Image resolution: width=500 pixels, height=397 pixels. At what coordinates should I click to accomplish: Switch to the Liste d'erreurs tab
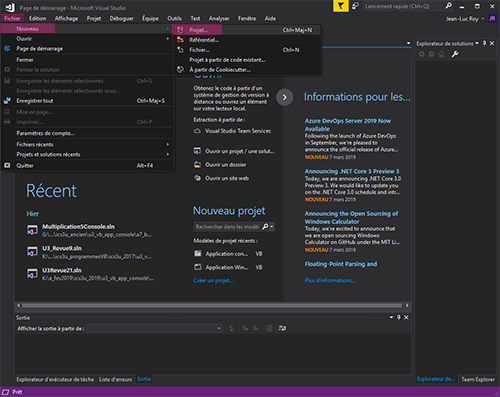click(x=115, y=379)
